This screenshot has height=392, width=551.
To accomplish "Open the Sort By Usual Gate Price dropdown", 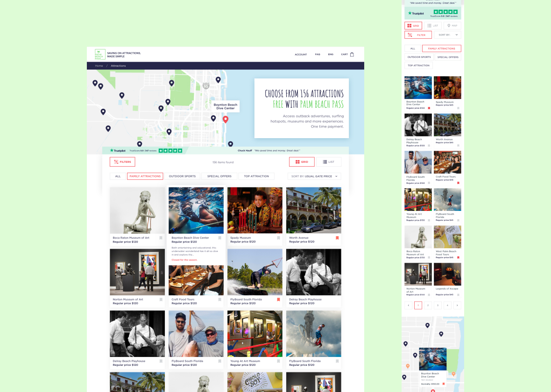I will click(314, 176).
